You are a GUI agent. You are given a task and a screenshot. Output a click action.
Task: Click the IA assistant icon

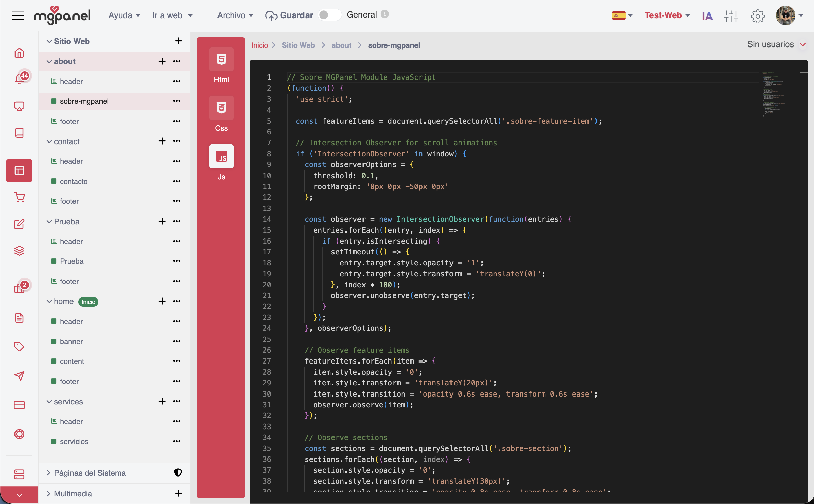707,16
